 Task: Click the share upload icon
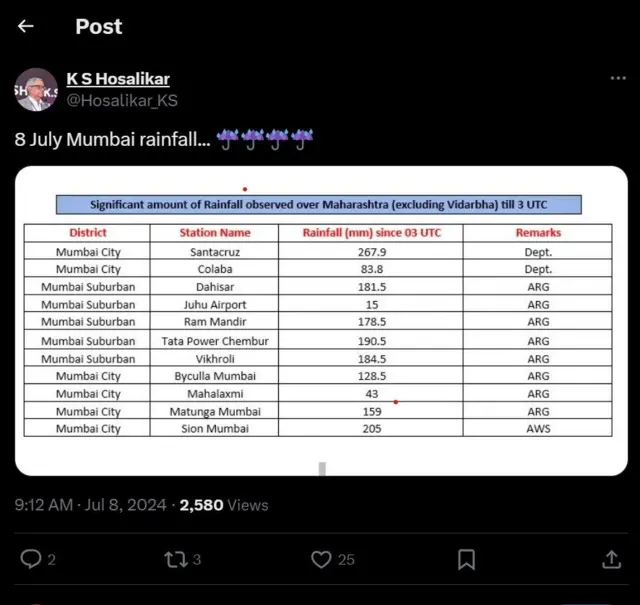[611, 559]
